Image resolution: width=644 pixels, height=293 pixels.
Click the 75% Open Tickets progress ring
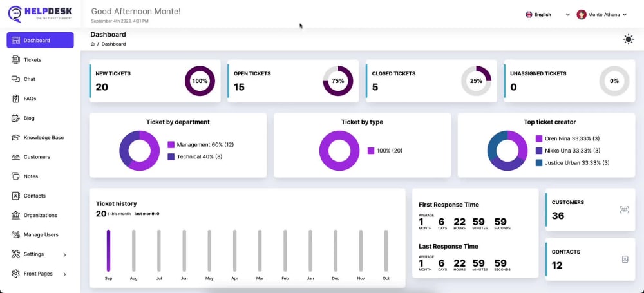338,81
